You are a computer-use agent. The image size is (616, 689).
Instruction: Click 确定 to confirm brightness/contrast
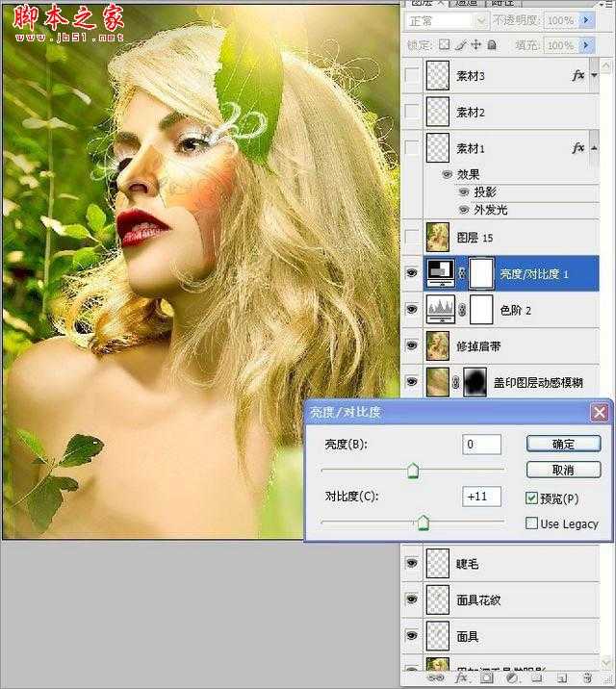(x=563, y=444)
